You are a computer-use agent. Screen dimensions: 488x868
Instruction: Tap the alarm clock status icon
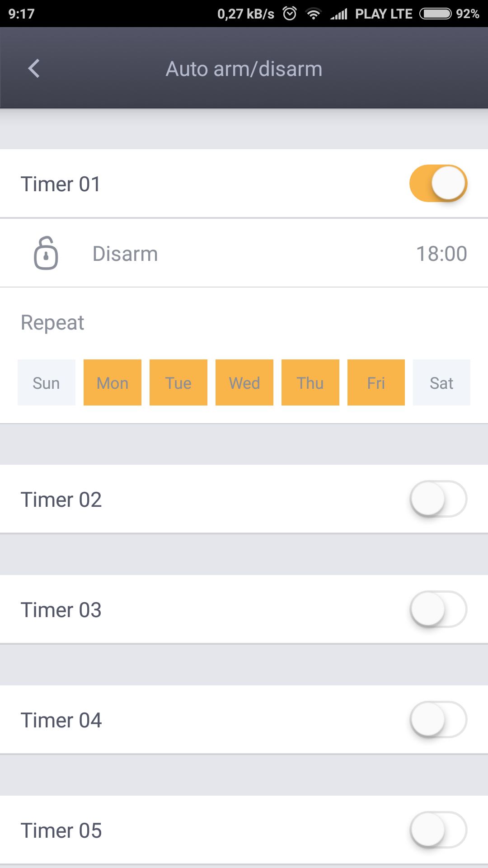pyautogui.click(x=290, y=14)
